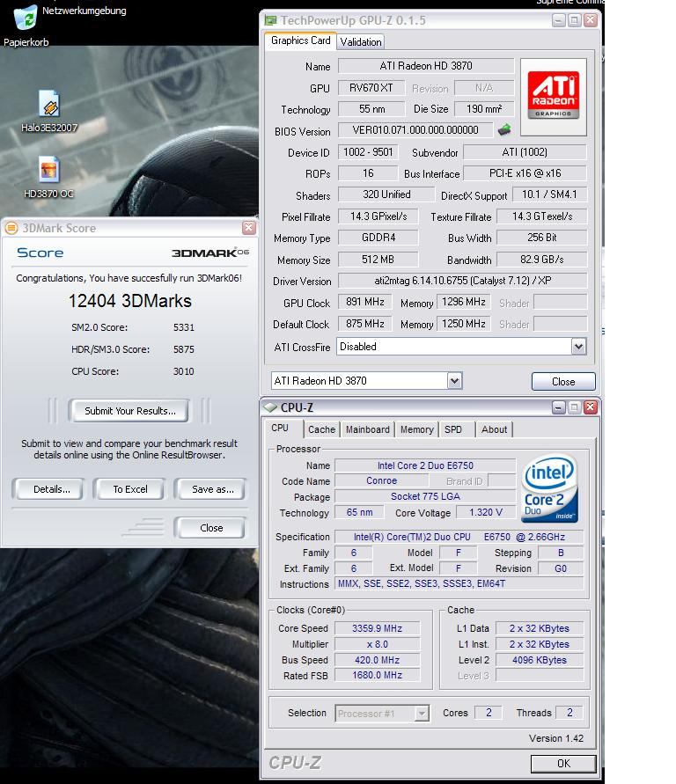Open the CPU-Z Mainboard tab

tap(368, 429)
